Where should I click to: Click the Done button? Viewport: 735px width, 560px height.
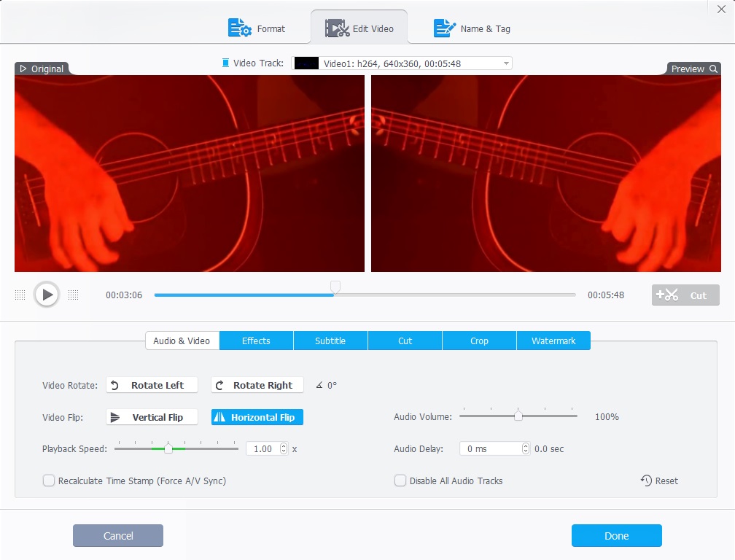[x=616, y=535]
